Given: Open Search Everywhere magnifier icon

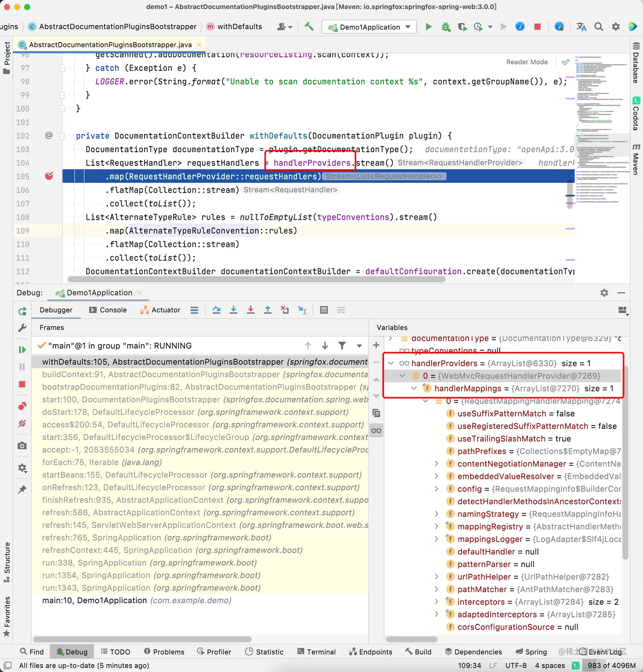Looking at the screenshot, I should click(x=598, y=27).
